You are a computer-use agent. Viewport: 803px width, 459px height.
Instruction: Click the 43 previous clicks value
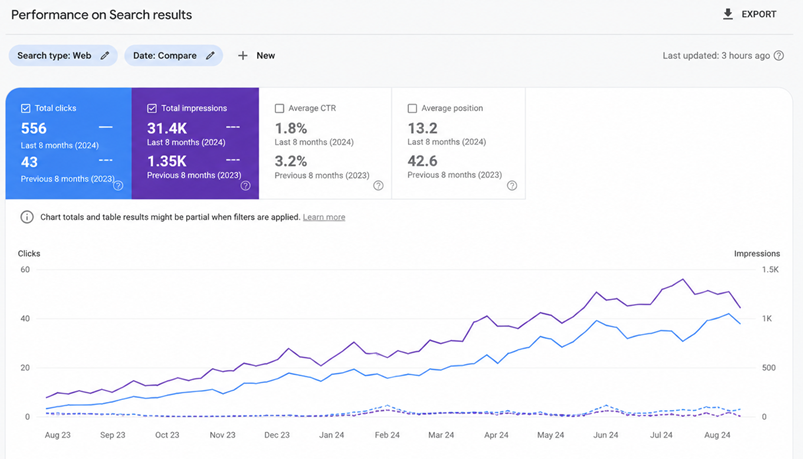pos(29,162)
